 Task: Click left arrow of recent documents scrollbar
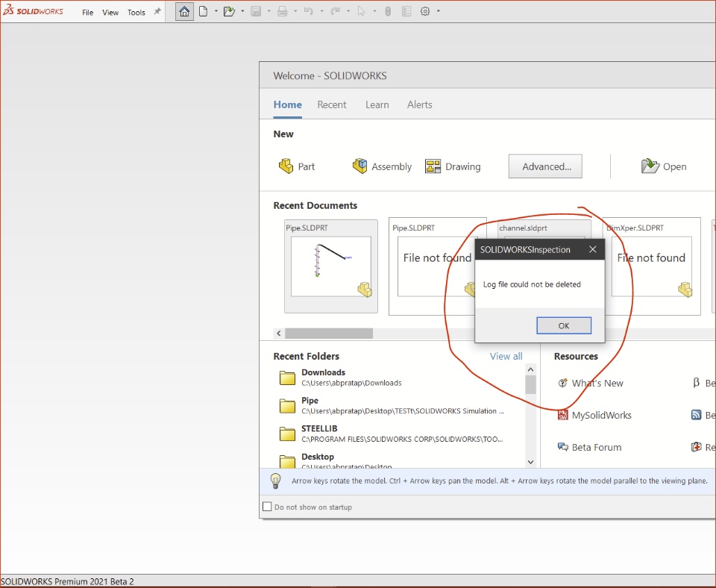[x=279, y=333]
